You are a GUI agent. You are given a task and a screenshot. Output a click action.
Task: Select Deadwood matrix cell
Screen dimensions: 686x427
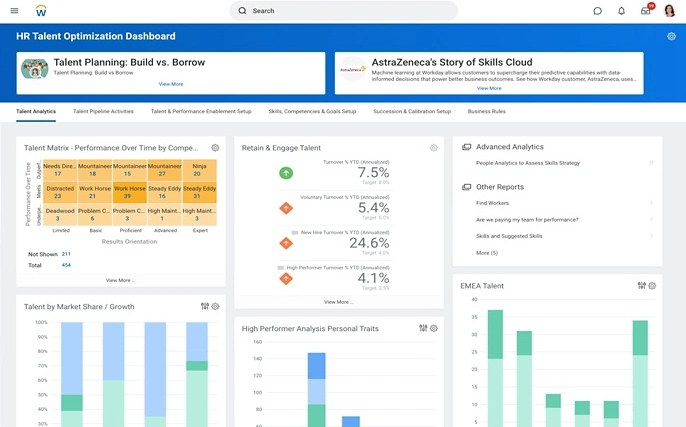pyautogui.click(x=60, y=215)
